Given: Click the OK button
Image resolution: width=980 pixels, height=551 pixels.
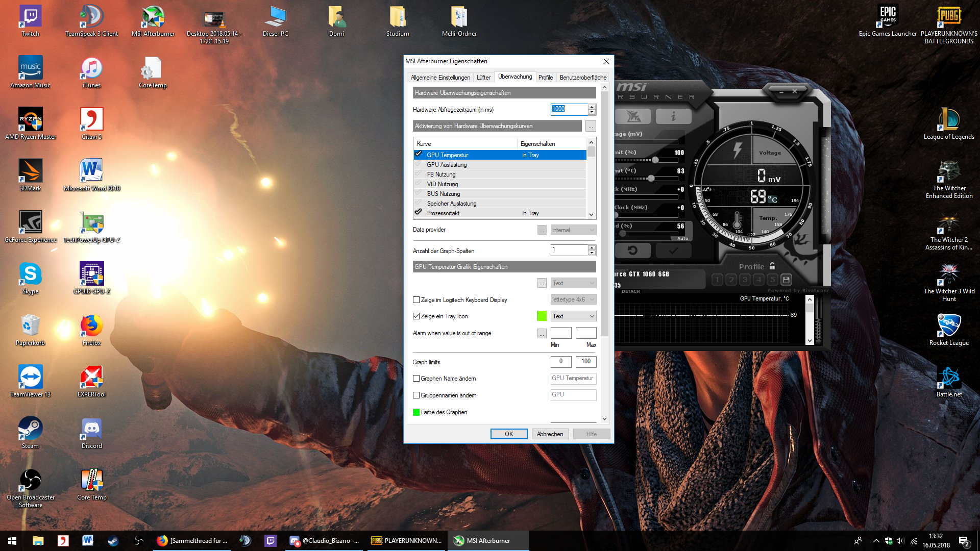Looking at the screenshot, I should click(509, 434).
